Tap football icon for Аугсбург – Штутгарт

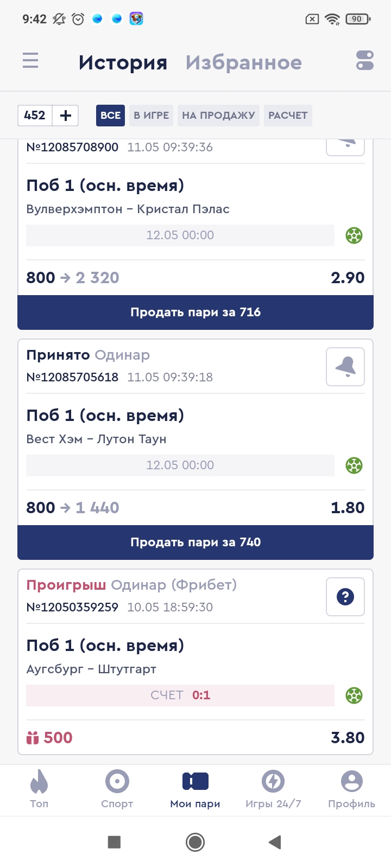[354, 695]
